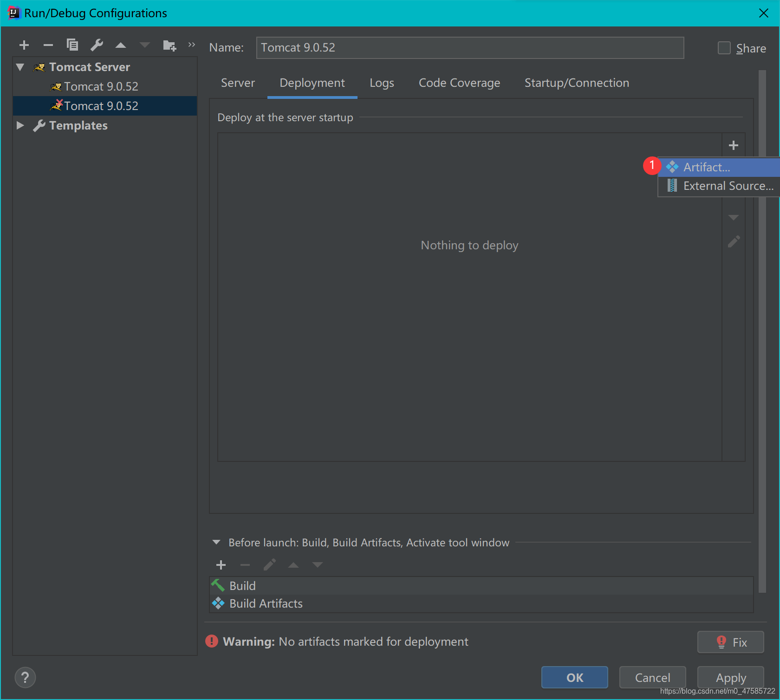
Task: Open edit defaults wrench icon in toolbar
Action: pyautogui.click(x=97, y=45)
